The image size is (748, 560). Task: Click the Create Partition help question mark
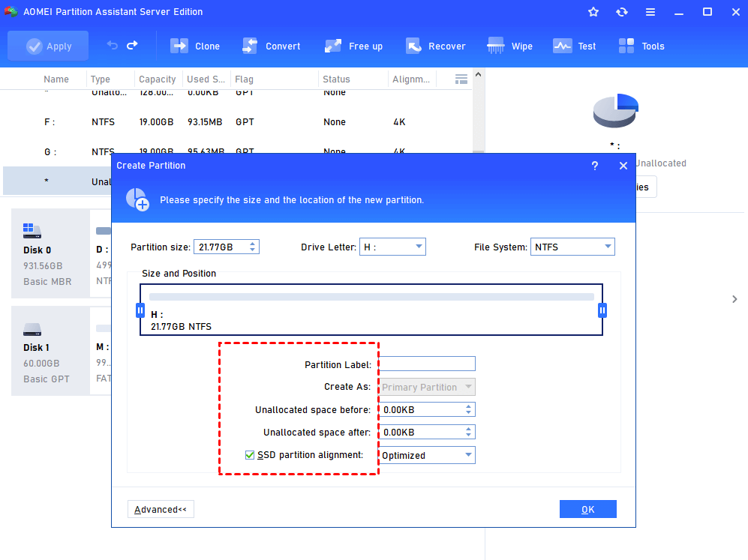pyautogui.click(x=595, y=166)
